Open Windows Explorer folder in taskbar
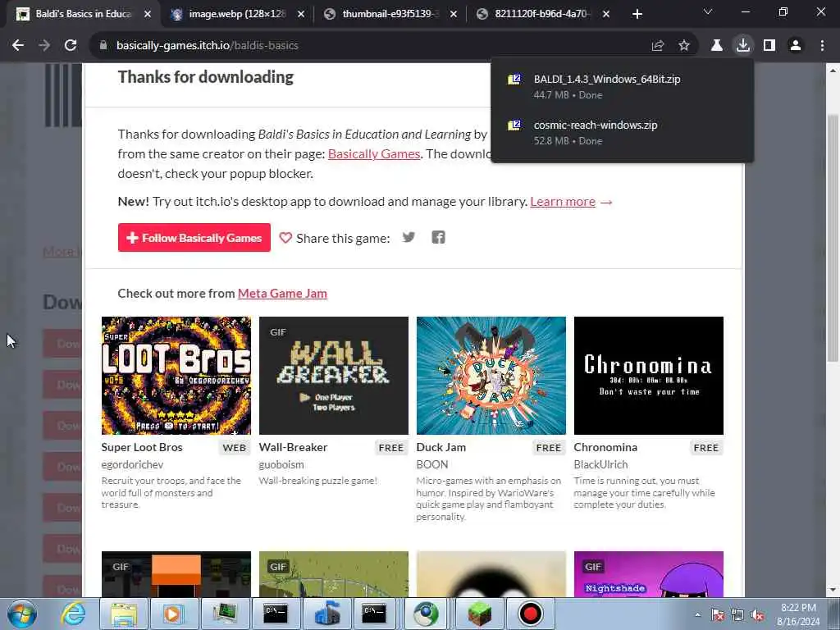The image size is (840, 630). tap(124, 614)
